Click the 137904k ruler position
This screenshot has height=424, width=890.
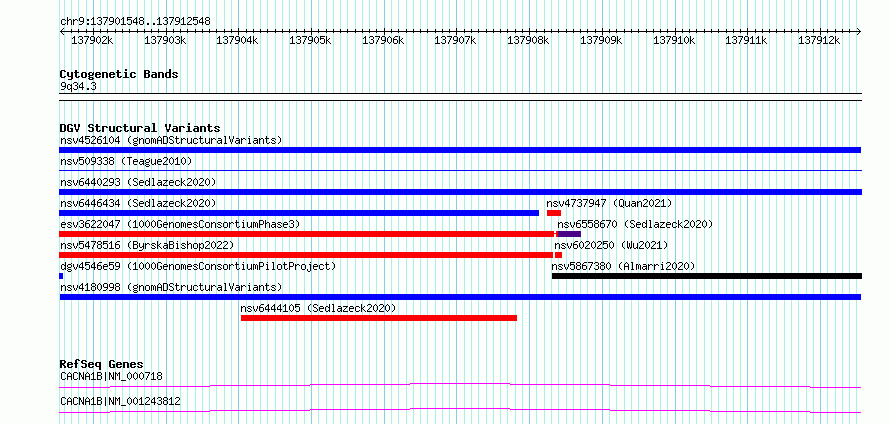pos(238,40)
